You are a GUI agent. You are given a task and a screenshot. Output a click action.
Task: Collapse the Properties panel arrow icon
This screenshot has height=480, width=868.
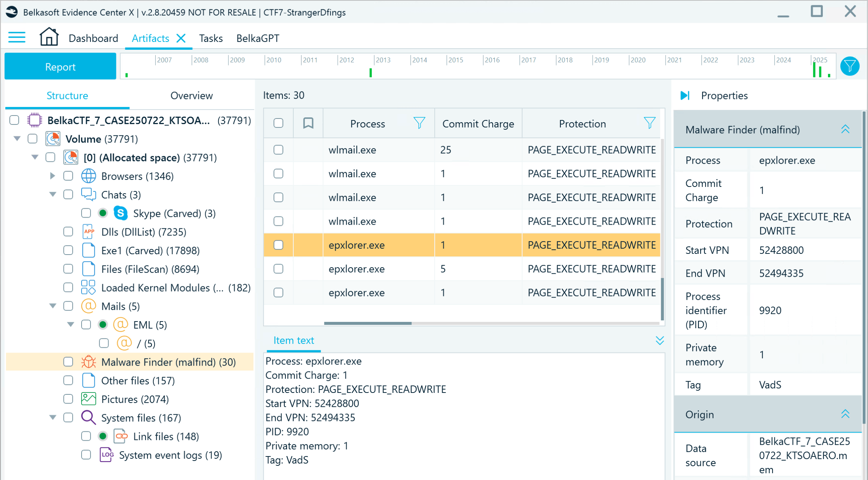click(x=685, y=96)
